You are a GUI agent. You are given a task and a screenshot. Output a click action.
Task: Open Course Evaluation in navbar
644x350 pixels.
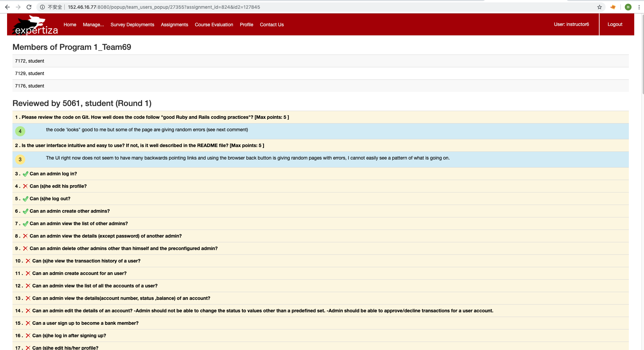(214, 25)
